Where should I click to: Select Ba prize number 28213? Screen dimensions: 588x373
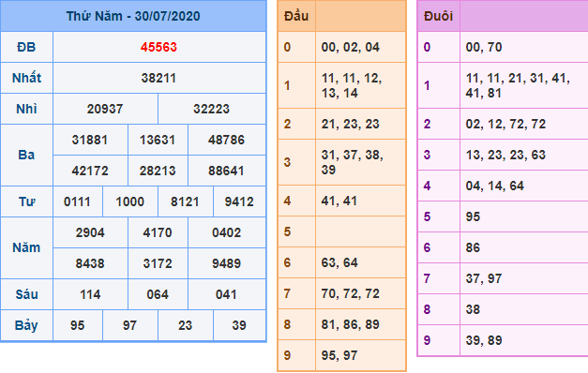pos(158,171)
